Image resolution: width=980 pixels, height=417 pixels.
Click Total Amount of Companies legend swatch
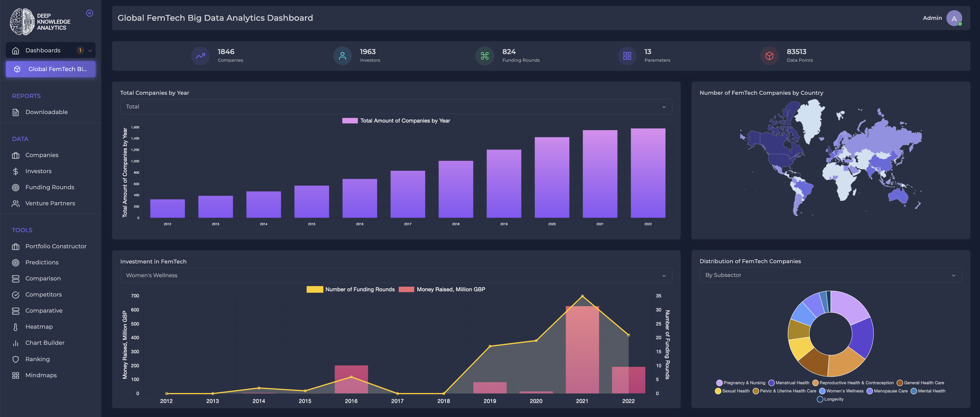350,121
